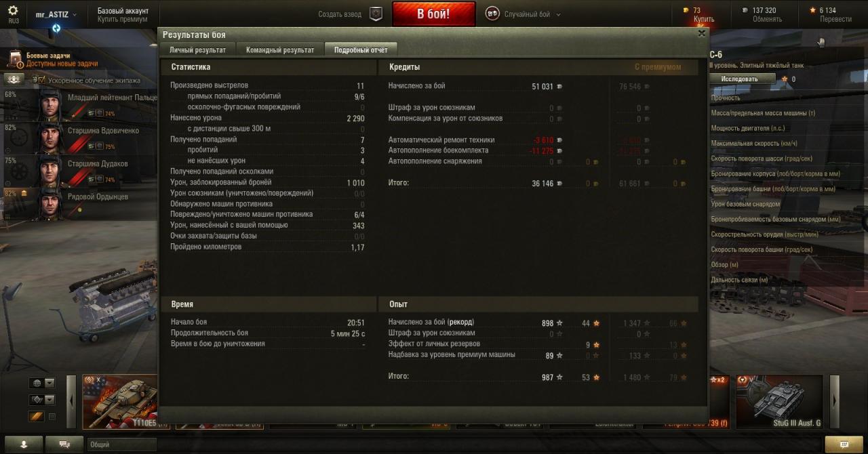Open the contacts list icon
The width and height of the screenshot is (868, 454).
24,444
